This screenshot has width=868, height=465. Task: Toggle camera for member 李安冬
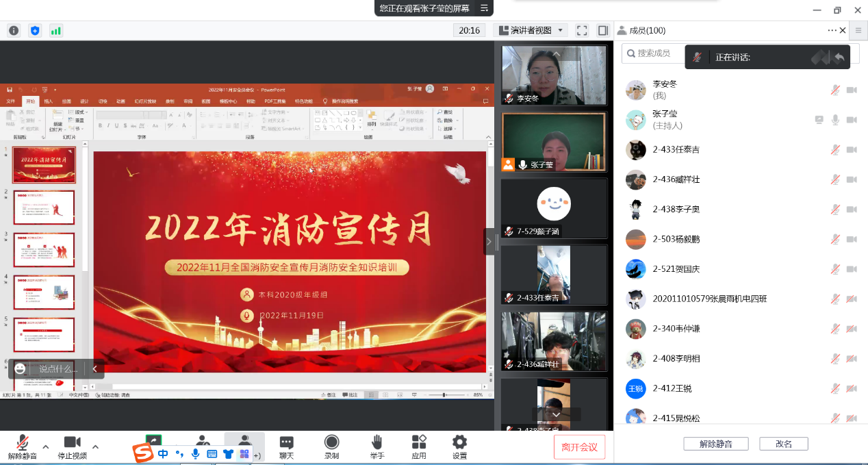tap(852, 90)
